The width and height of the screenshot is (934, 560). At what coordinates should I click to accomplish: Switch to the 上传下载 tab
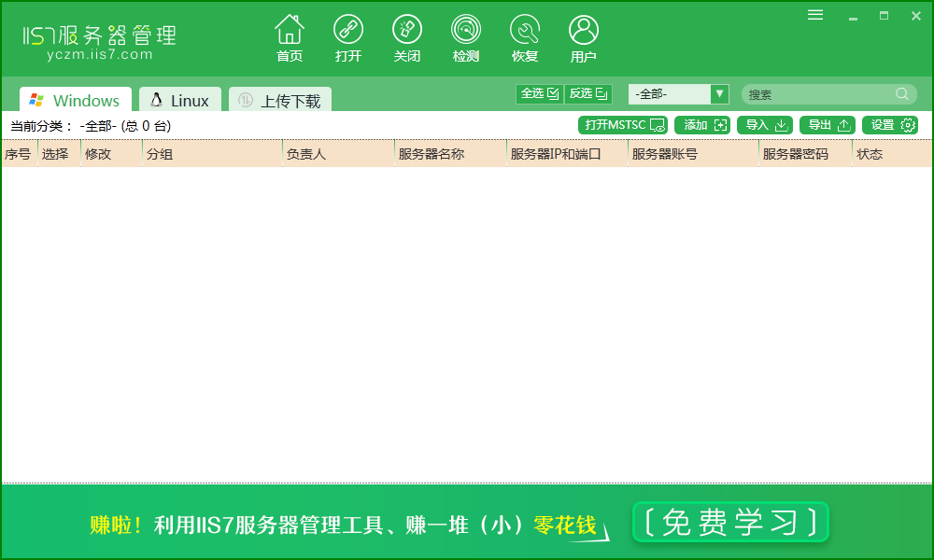click(x=279, y=99)
